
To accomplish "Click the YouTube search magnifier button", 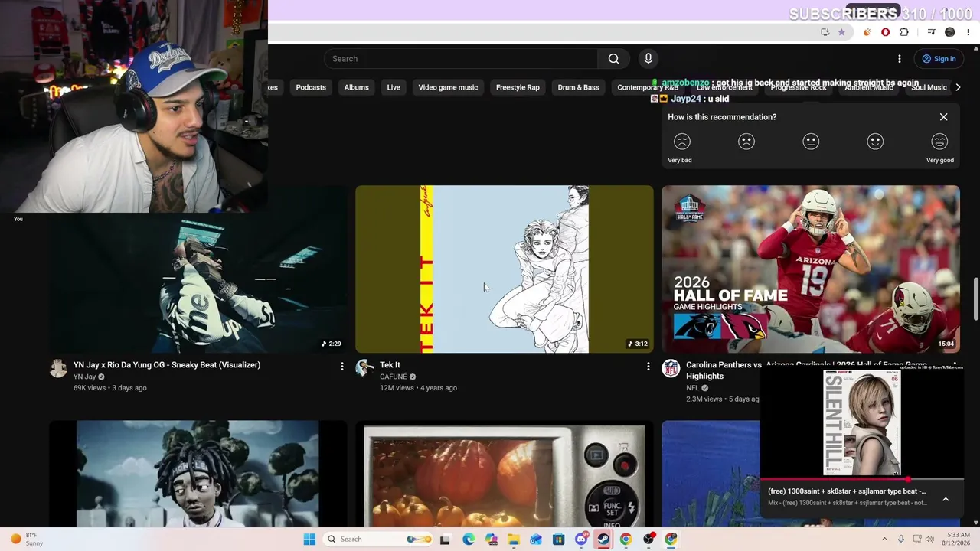I will [613, 59].
